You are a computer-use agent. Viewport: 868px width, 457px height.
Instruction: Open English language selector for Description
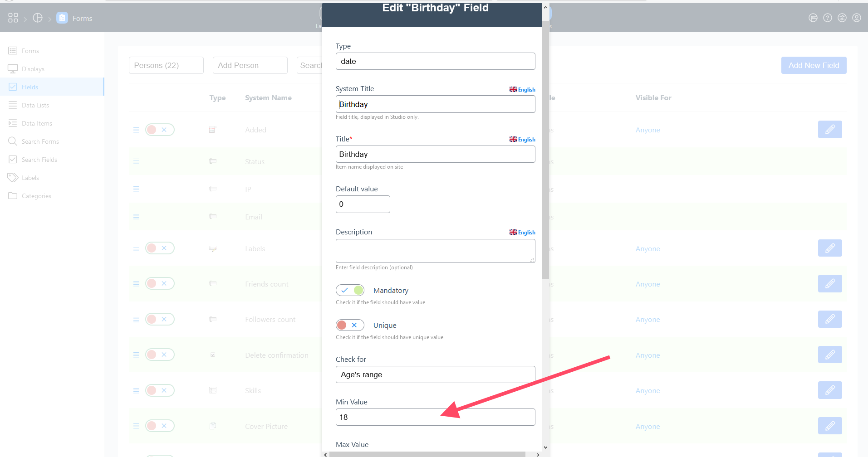pos(522,232)
